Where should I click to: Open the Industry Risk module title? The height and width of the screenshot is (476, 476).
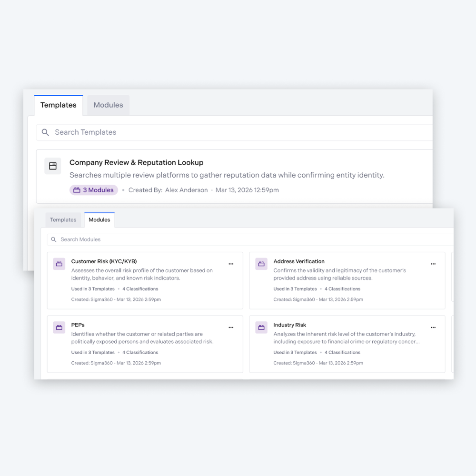[289, 325]
